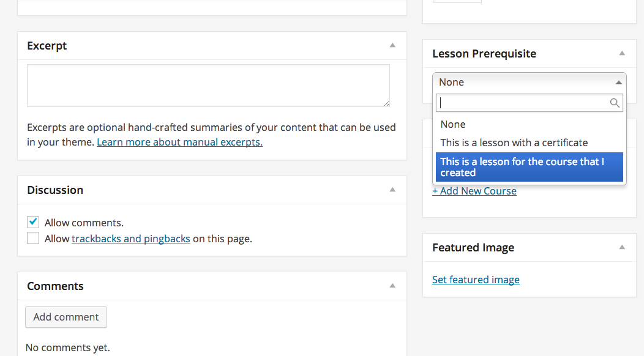Focus the Excerpt text area
Viewport: 644px width, 356px height.
pos(208,86)
